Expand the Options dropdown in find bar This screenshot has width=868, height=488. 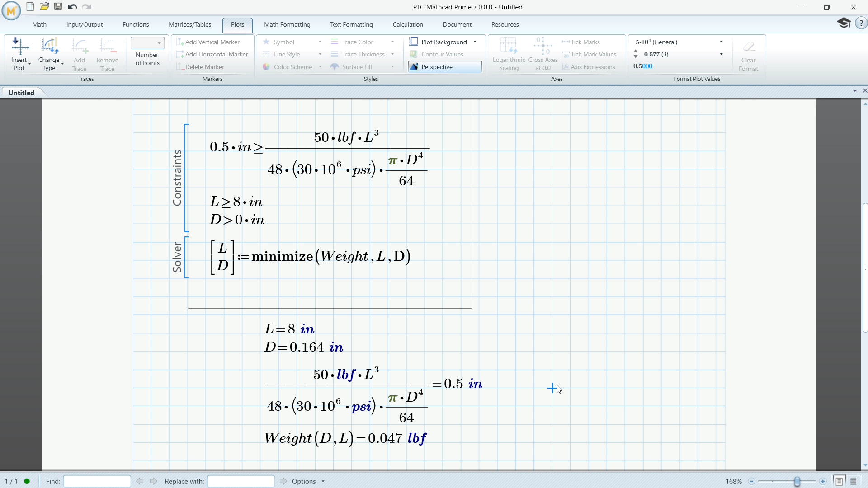click(323, 482)
